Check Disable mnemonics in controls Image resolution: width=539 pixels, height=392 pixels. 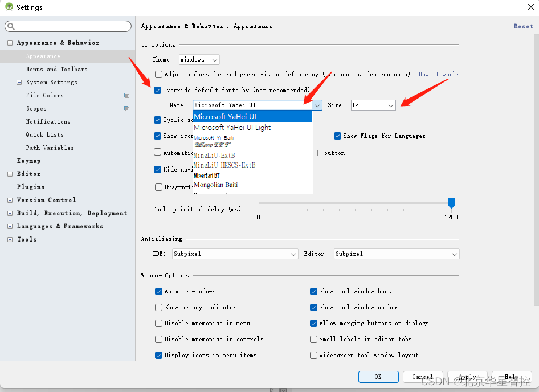click(x=158, y=339)
